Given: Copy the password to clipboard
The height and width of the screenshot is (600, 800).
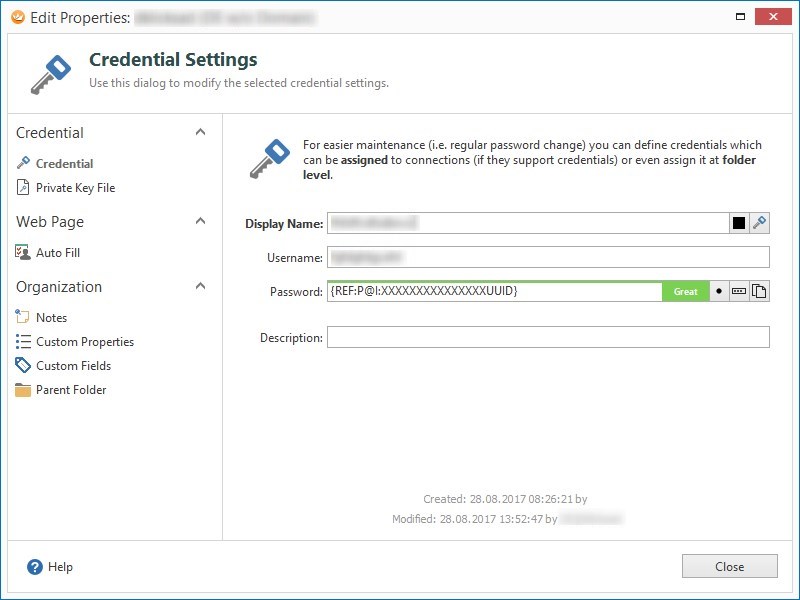Looking at the screenshot, I should click(x=760, y=291).
